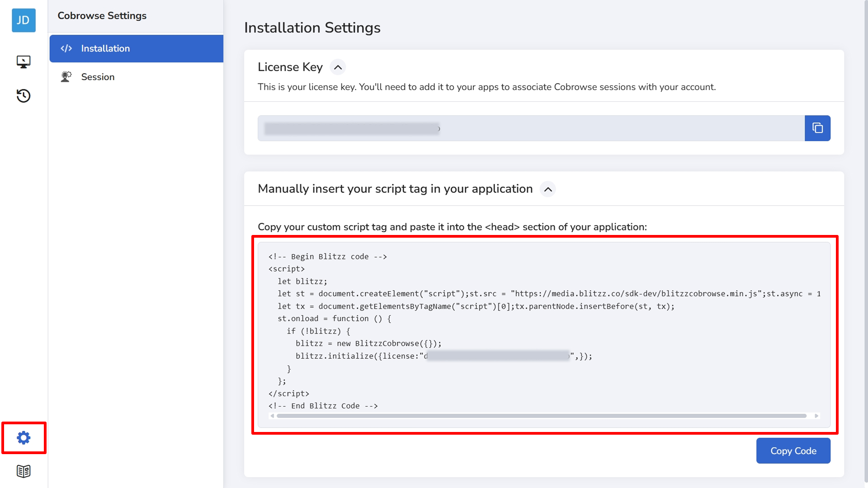Collapse the License Key section
868x488 pixels.
coord(338,67)
